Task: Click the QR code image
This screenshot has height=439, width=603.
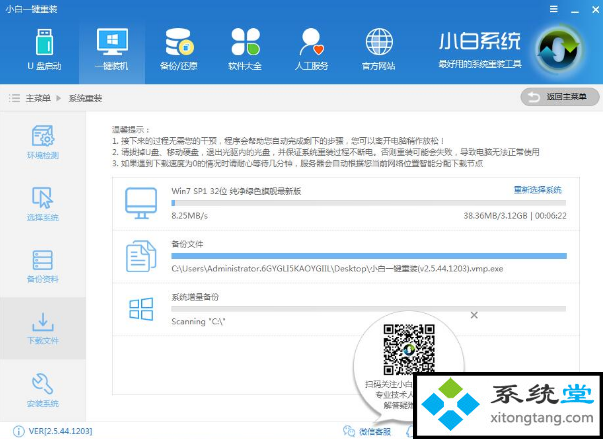Action: pos(409,349)
